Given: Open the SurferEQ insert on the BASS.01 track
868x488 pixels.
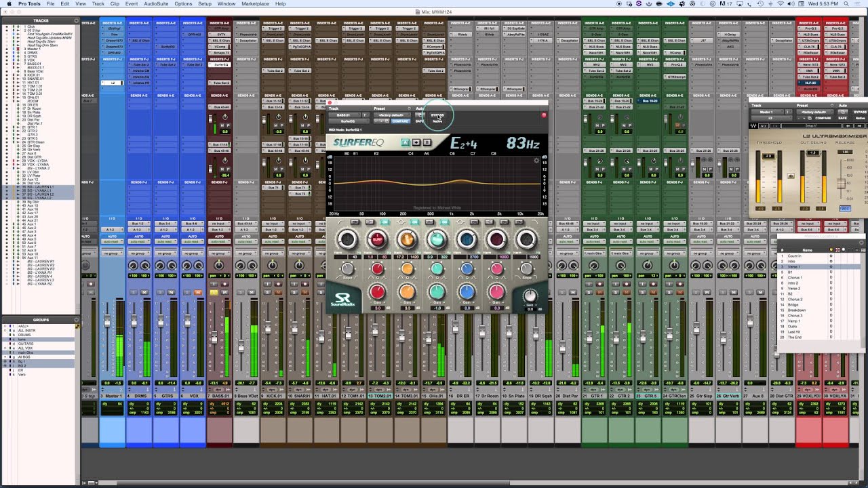Looking at the screenshot, I should tap(219, 66).
